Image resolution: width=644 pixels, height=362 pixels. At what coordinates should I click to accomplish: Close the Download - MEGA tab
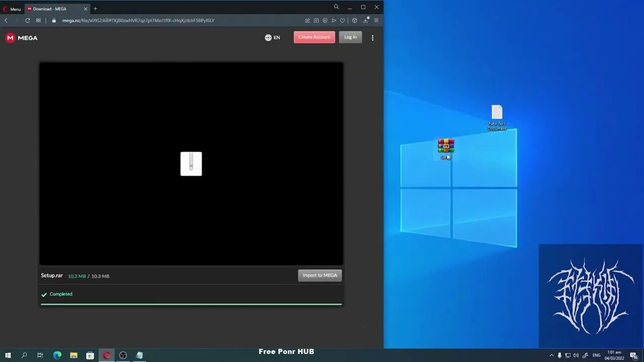pyautogui.click(x=86, y=9)
